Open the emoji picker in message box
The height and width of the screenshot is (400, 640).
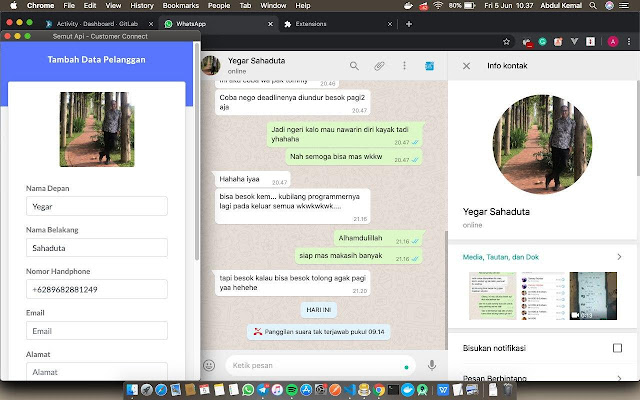point(209,365)
